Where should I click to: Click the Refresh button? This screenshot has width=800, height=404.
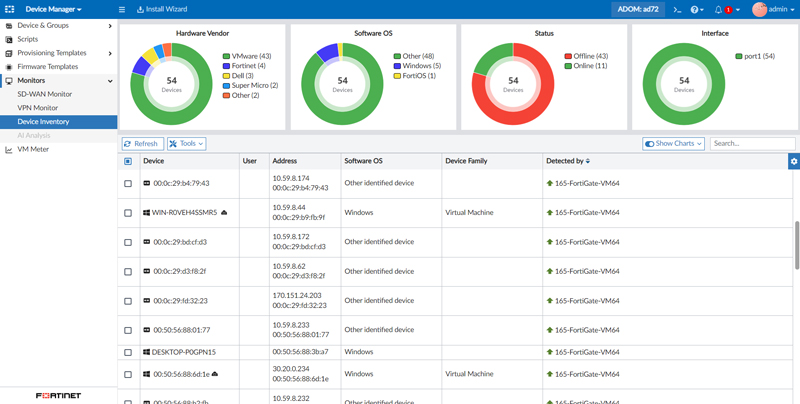(x=143, y=144)
